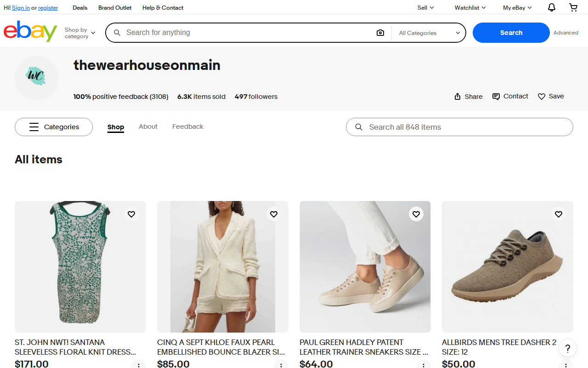This screenshot has height=368, width=588.
Task: Open Deals in top navigation
Action: tap(80, 7)
